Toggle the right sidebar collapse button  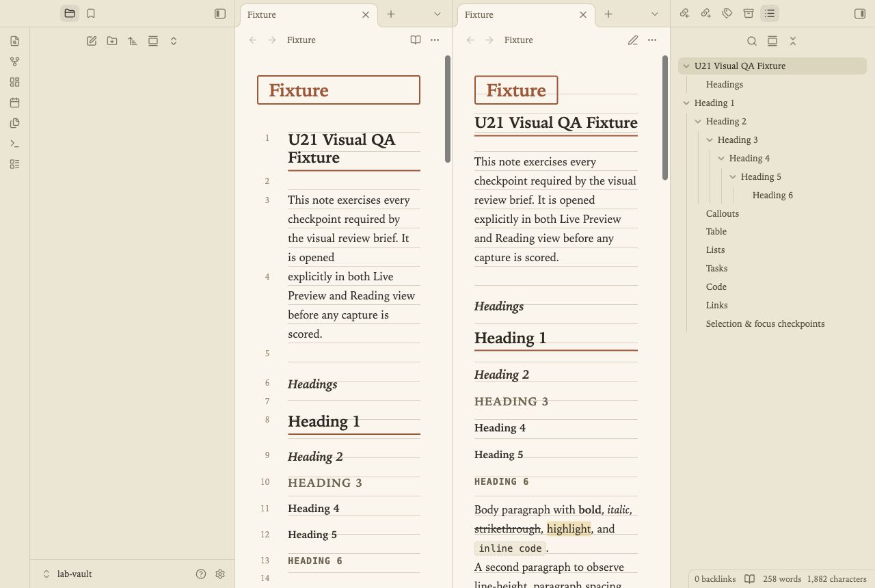(x=860, y=14)
